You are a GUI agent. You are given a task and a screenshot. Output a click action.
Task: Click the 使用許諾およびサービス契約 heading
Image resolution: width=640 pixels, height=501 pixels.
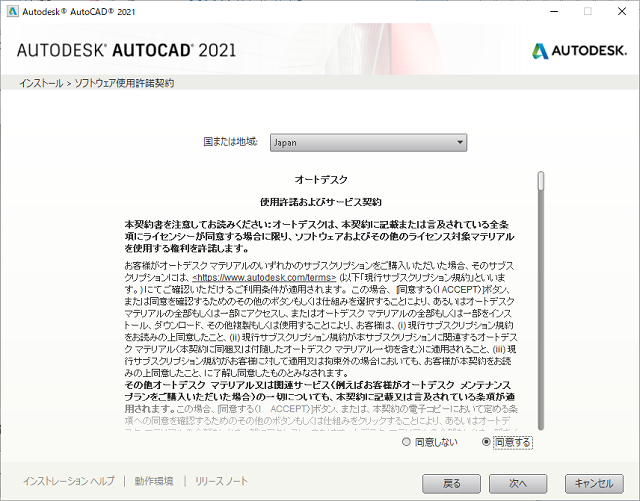(x=321, y=202)
